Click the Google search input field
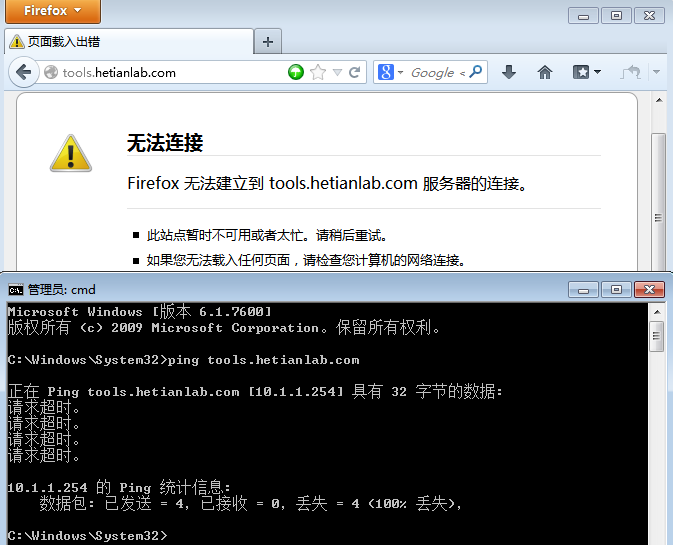Viewport: 673px width, 545px height. click(x=436, y=72)
